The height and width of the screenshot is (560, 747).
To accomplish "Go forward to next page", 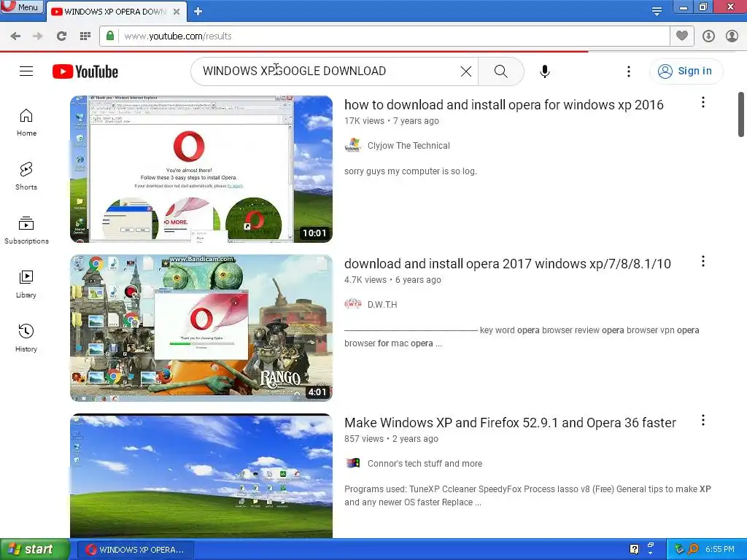I will point(38,36).
